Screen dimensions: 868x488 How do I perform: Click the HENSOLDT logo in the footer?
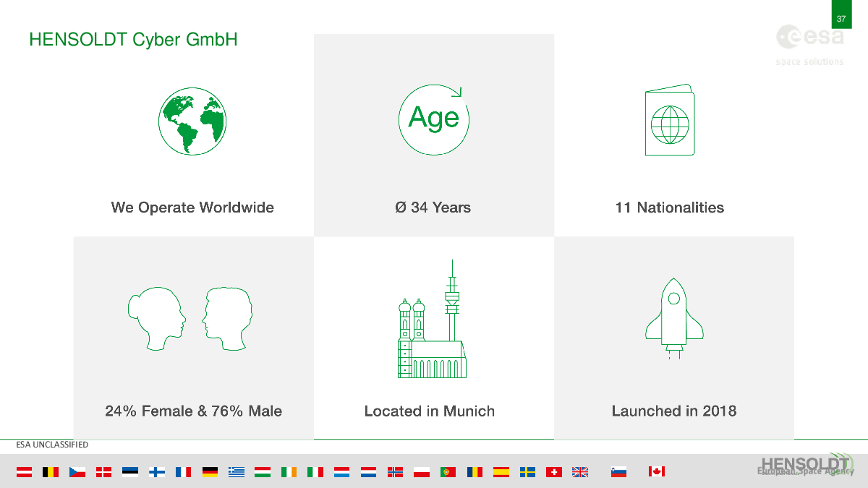[x=807, y=465]
